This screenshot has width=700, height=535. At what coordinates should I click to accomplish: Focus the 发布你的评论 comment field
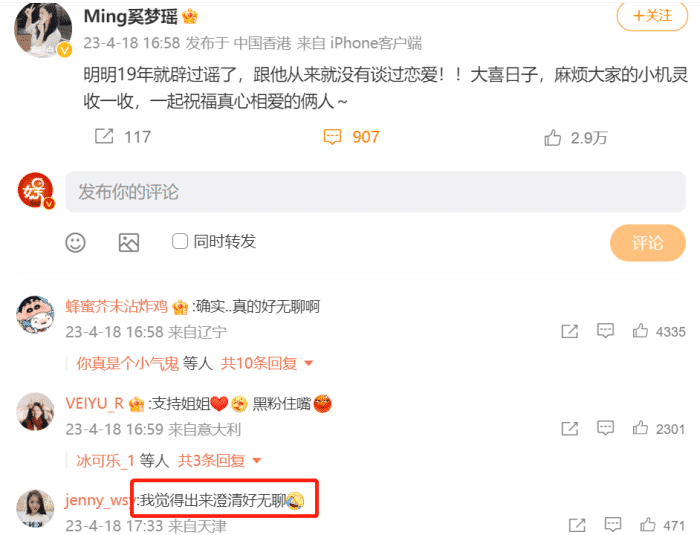(375, 192)
